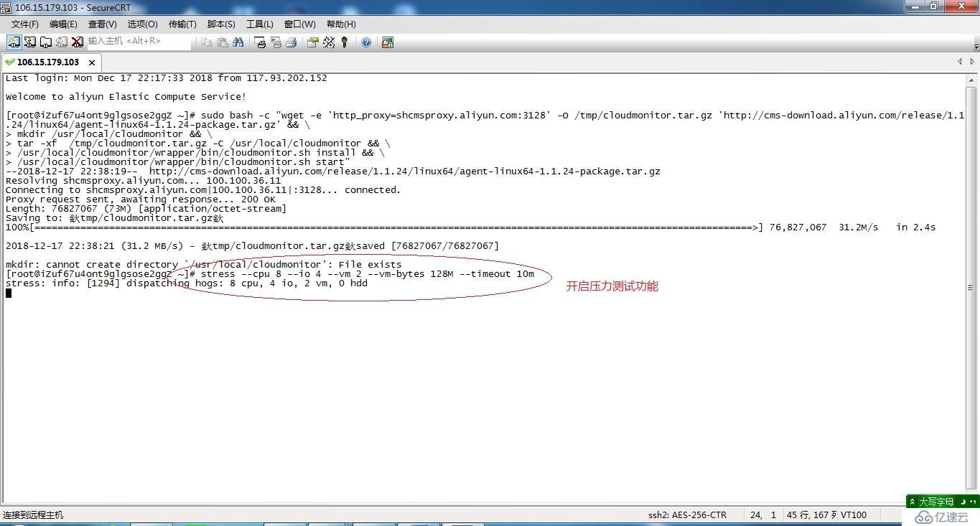Click the SecureCRT title bar application icon

(x=6, y=6)
